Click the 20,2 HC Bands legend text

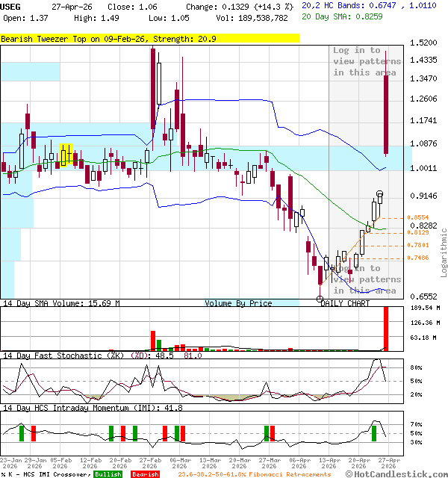pos(339,5)
